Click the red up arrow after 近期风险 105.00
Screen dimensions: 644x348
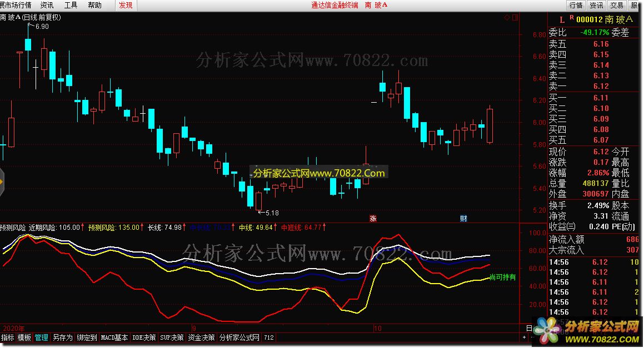tap(83, 227)
